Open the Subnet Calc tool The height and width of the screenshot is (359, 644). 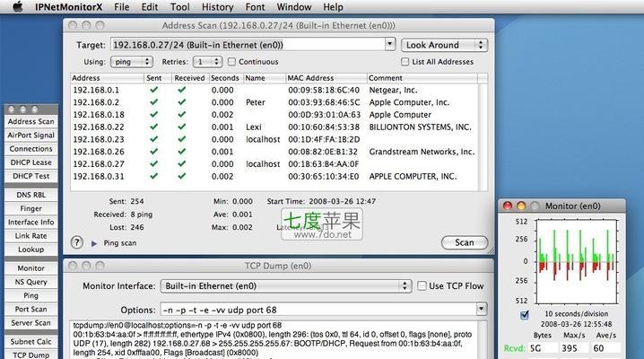[30, 341]
